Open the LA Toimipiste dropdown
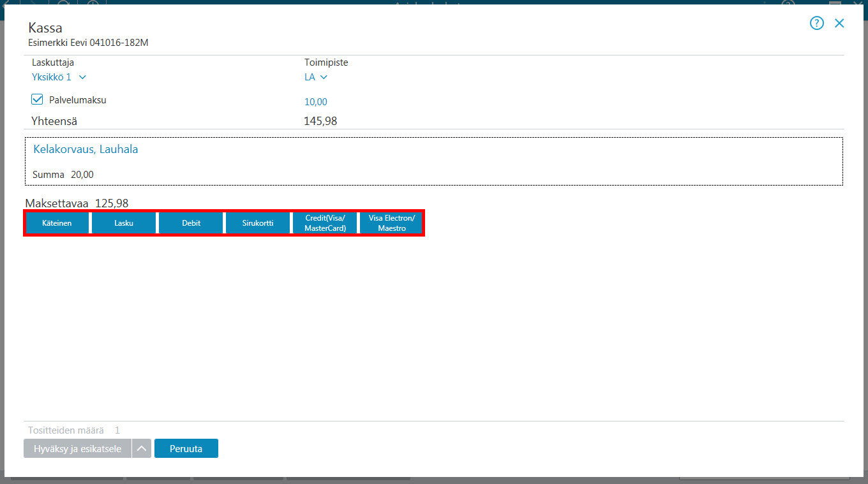 [x=315, y=77]
